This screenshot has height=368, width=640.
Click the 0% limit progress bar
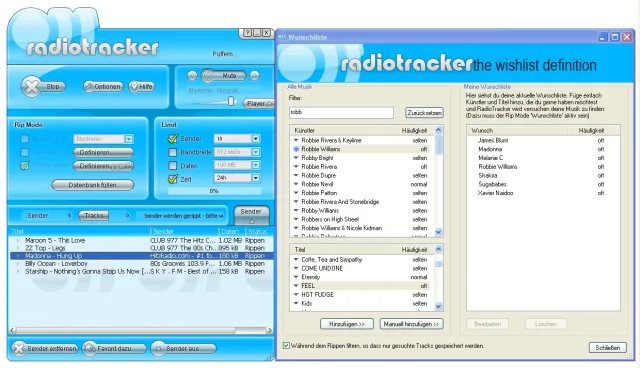[214, 191]
